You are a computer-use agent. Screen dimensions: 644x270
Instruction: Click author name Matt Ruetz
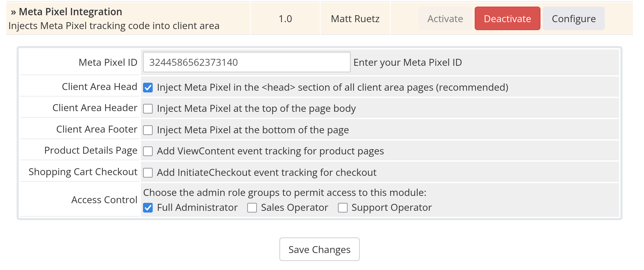355,19
